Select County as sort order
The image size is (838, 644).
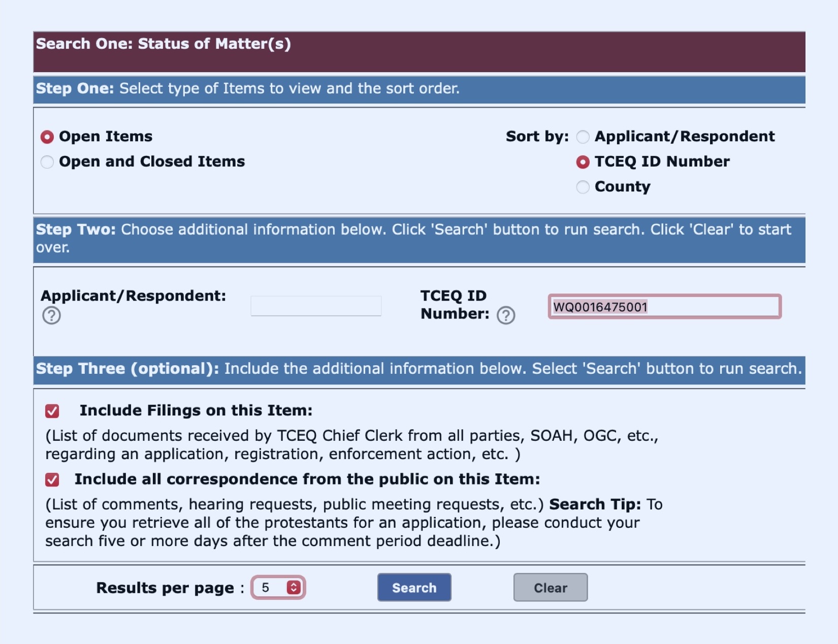click(583, 187)
